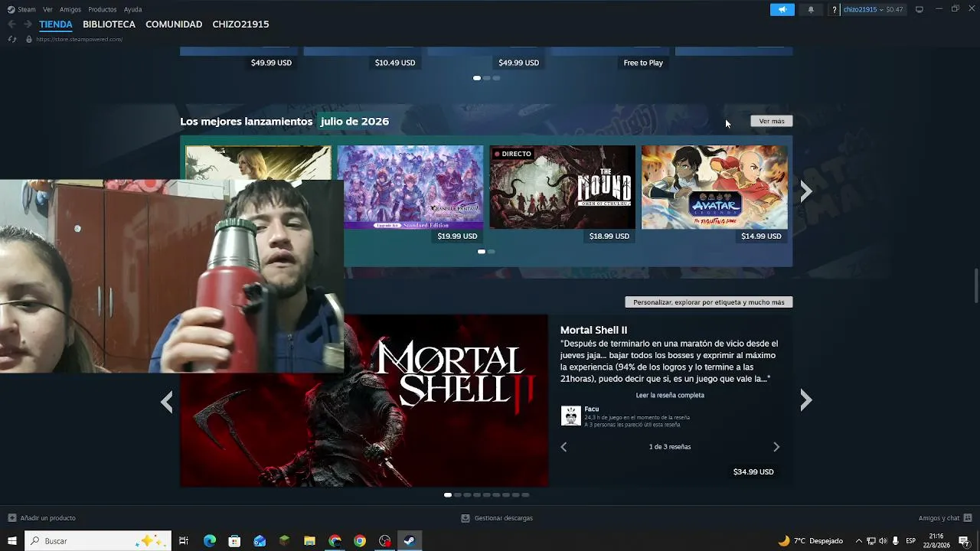980x551 pixels.
Task: Open the Amigos y chat icon
Action: (x=968, y=518)
